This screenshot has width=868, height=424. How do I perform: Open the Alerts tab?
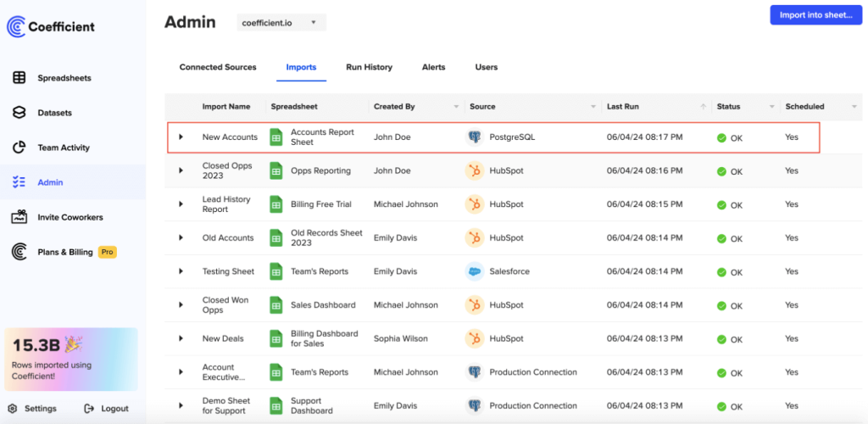[x=433, y=67]
